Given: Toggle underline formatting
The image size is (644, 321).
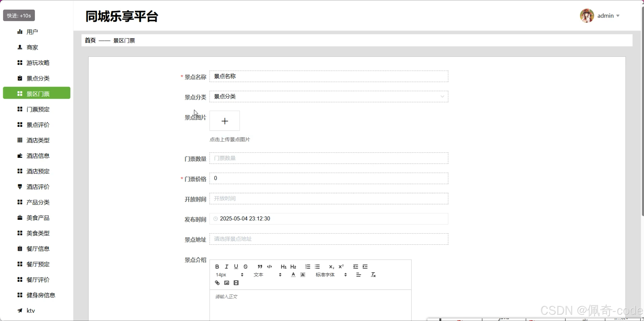Looking at the screenshot, I should (236, 267).
